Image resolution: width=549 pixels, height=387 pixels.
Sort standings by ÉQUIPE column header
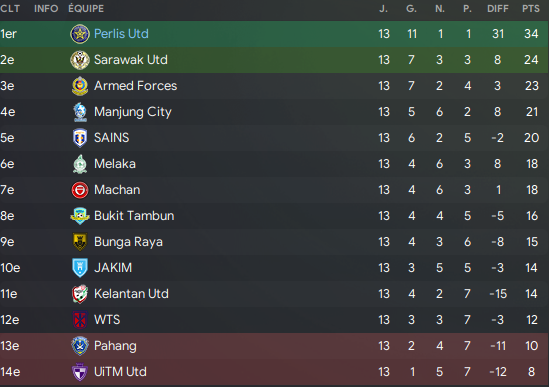pyautogui.click(x=86, y=8)
